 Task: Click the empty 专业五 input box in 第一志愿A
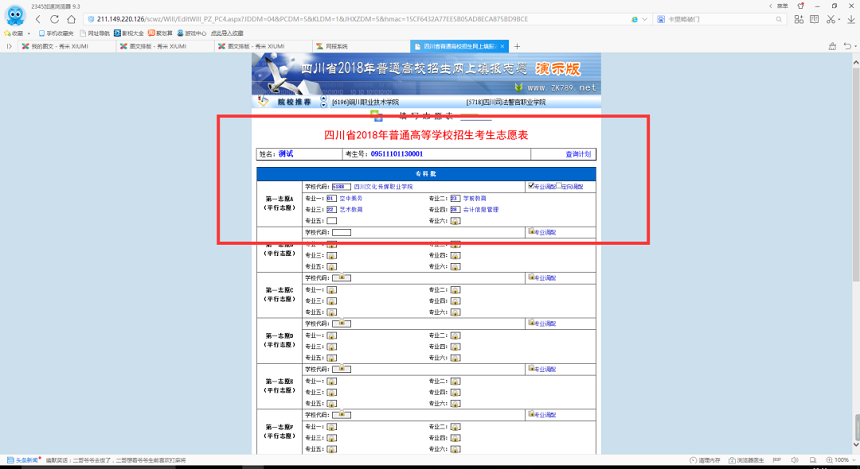point(331,220)
